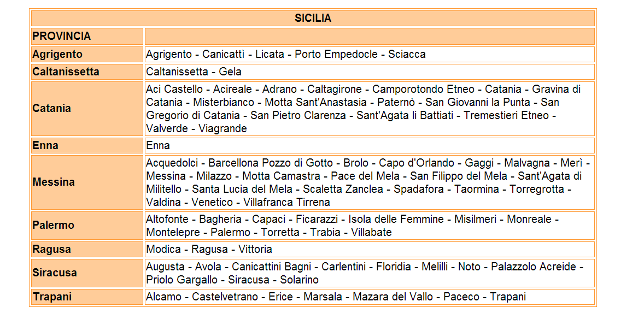Image resolution: width=644 pixels, height=331 pixels.
Task: Click on Barcellona Pozzo di Gotto
Action: 271,163
